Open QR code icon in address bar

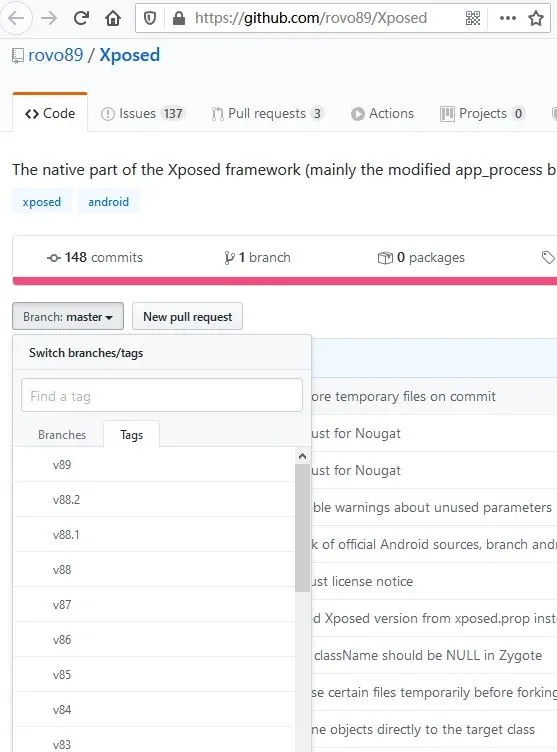point(473,18)
